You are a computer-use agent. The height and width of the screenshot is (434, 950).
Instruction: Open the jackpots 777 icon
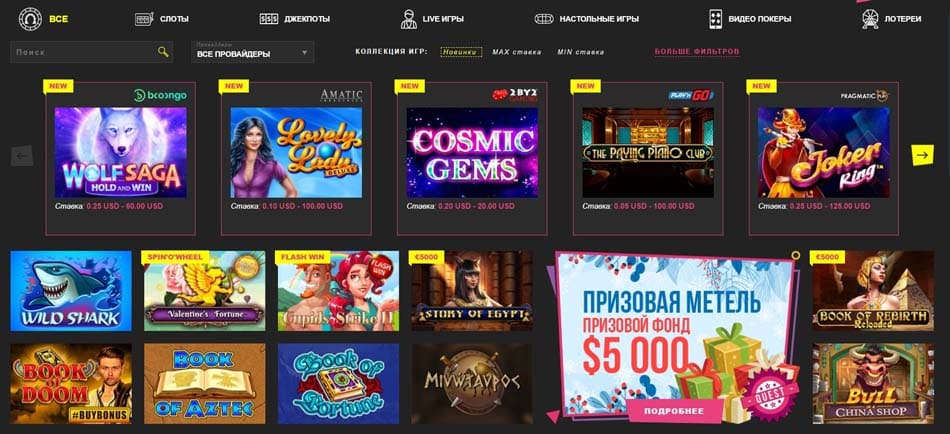point(268,19)
